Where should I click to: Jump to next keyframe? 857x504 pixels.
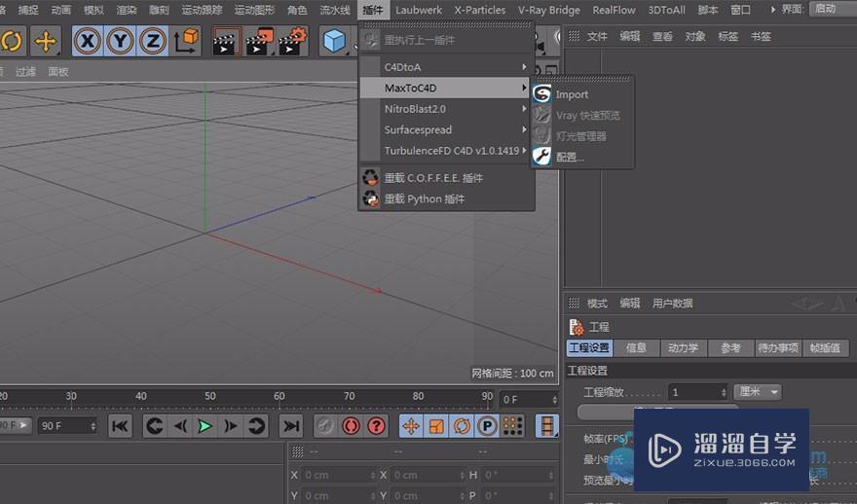tap(256, 426)
